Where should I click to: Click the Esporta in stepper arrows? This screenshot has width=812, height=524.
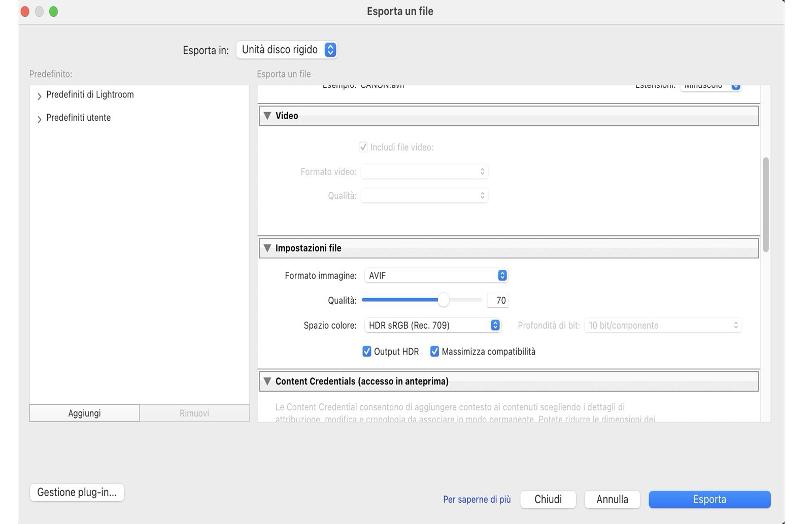(330, 50)
